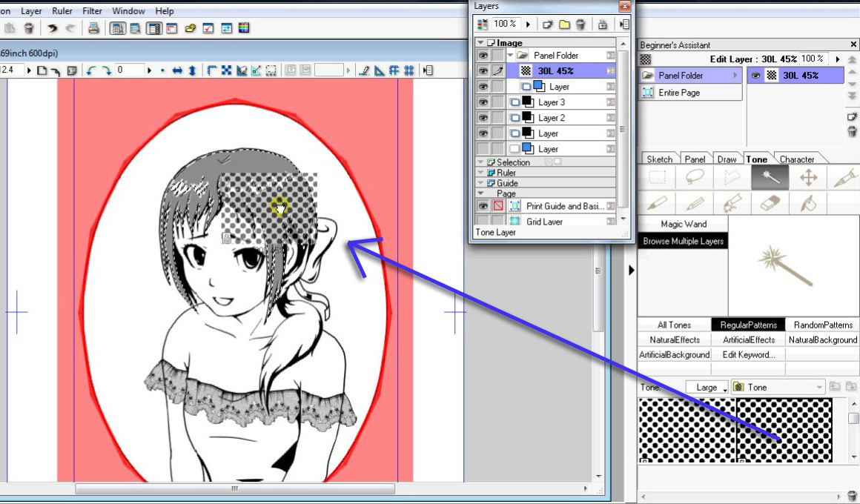The height and width of the screenshot is (504, 860).
Task: Open the Ruler menu
Action: (62, 11)
